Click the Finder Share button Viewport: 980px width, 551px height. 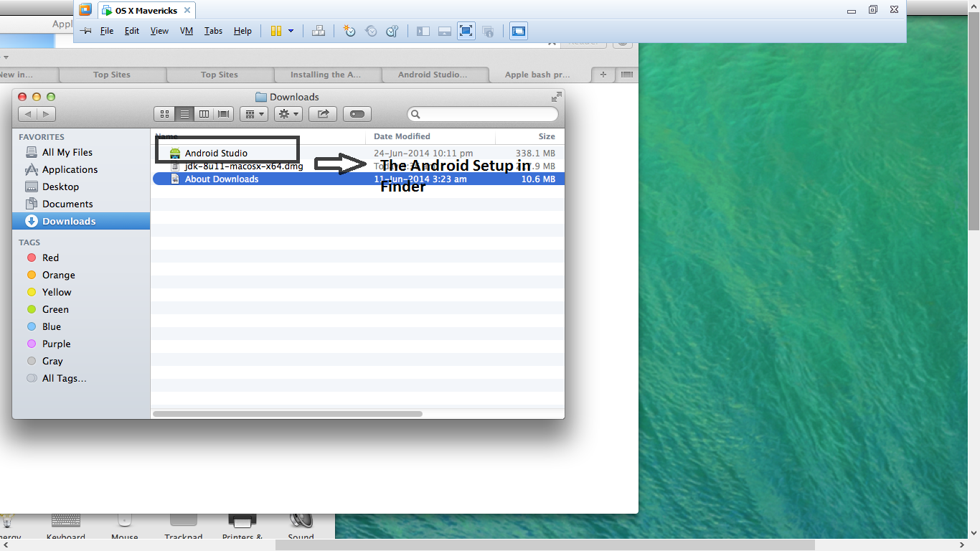pos(323,113)
